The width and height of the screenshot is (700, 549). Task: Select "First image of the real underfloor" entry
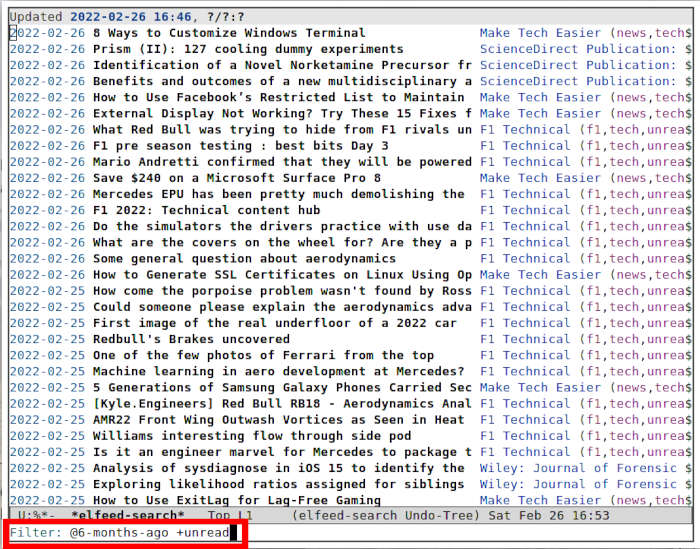tap(275, 323)
